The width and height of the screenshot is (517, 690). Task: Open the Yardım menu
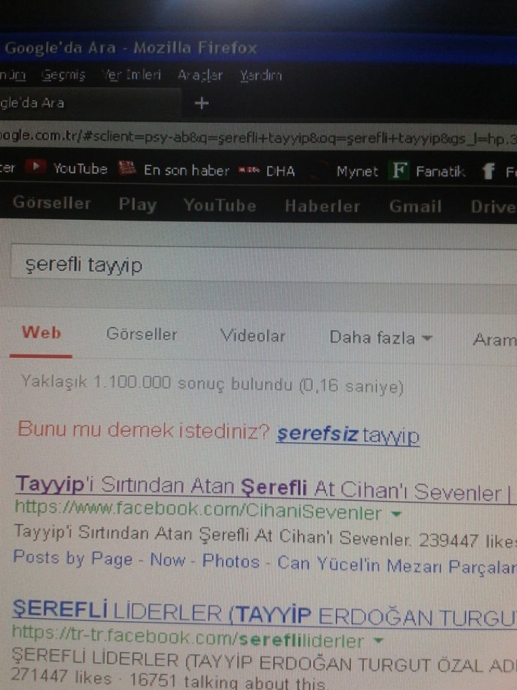tap(261, 76)
